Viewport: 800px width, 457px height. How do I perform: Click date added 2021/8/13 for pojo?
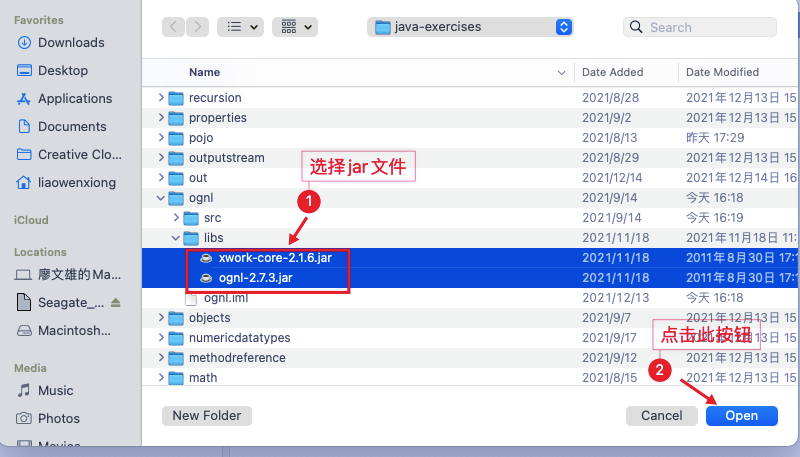(x=610, y=138)
